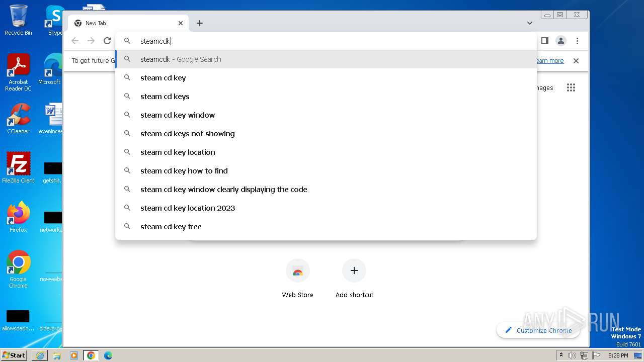Select "steam cd key how to find" suggestion

(326, 171)
